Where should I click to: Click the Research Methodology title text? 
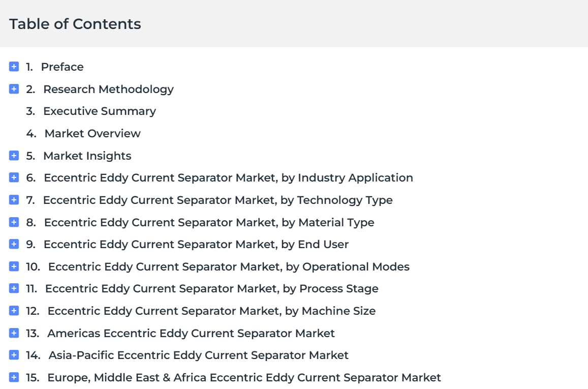(109, 89)
